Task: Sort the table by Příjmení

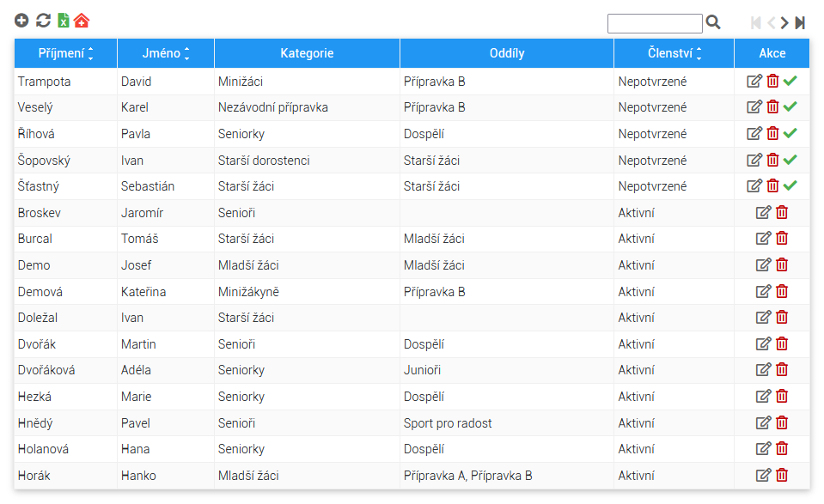Action: tap(65, 53)
